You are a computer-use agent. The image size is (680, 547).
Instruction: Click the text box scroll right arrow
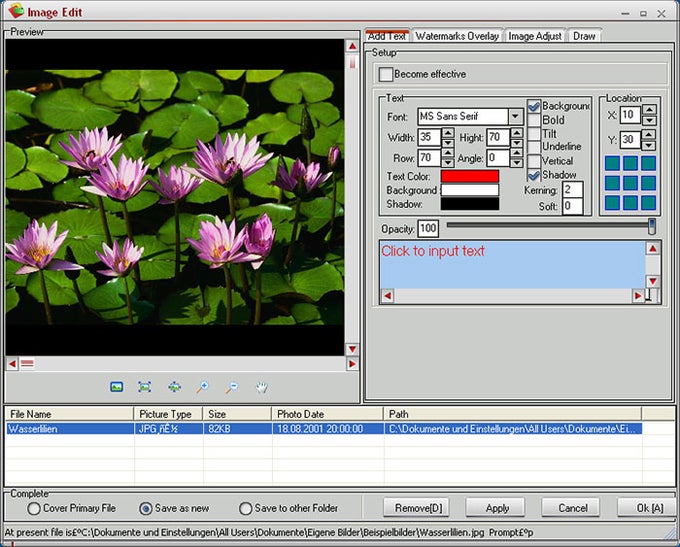[x=638, y=296]
